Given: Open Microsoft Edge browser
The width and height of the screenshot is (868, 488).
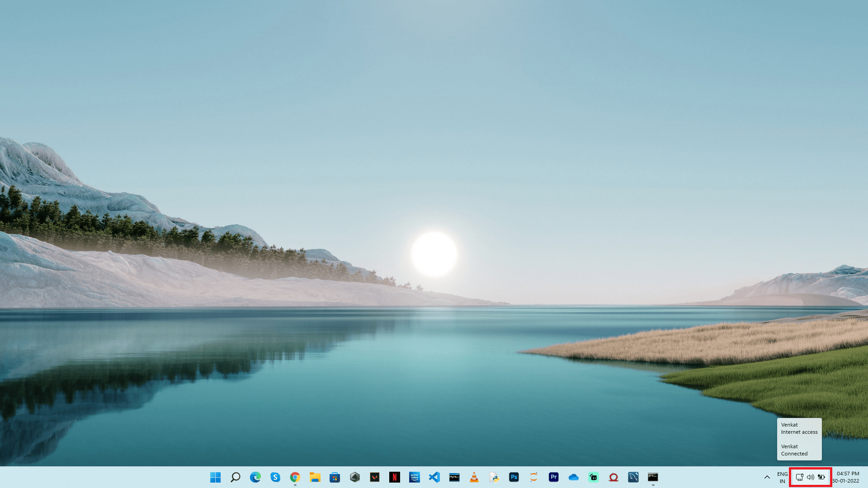Looking at the screenshot, I should pos(255,477).
